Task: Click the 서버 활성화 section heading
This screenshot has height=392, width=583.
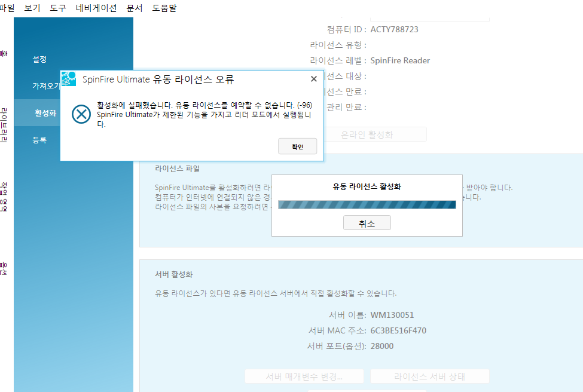Action: 173,275
